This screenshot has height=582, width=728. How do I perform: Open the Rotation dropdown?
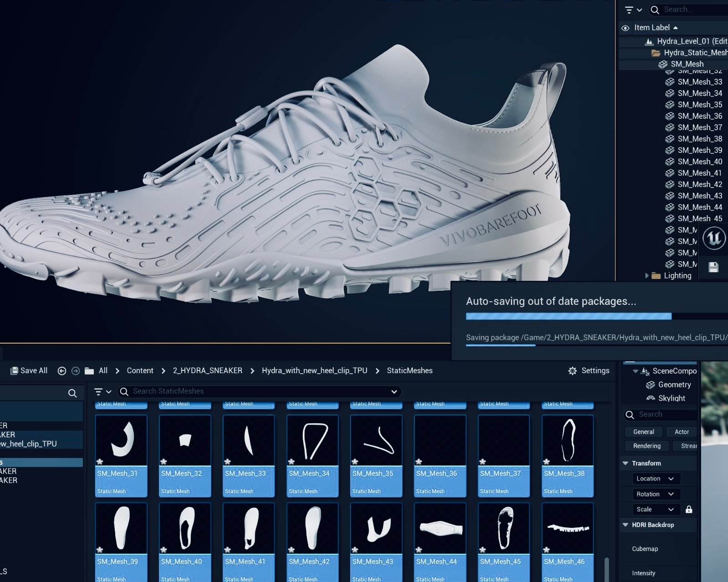pyautogui.click(x=656, y=494)
